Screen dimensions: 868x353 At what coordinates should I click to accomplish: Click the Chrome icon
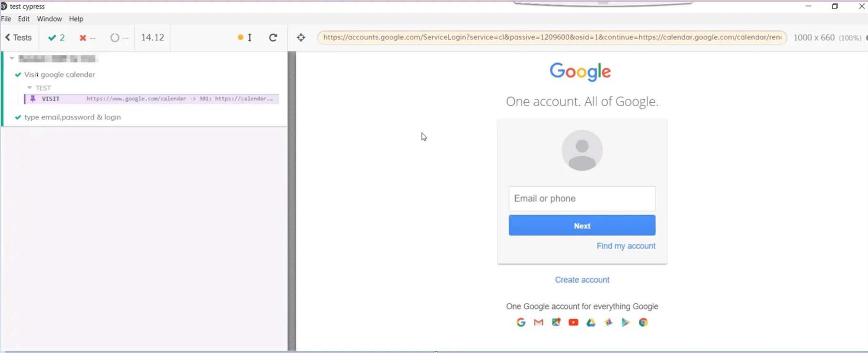click(x=643, y=322)
